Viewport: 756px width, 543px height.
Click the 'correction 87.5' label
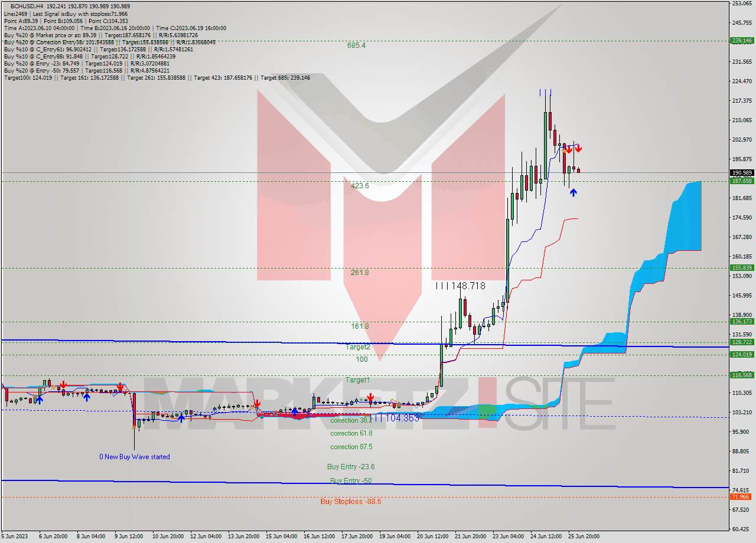click(351, 447)
